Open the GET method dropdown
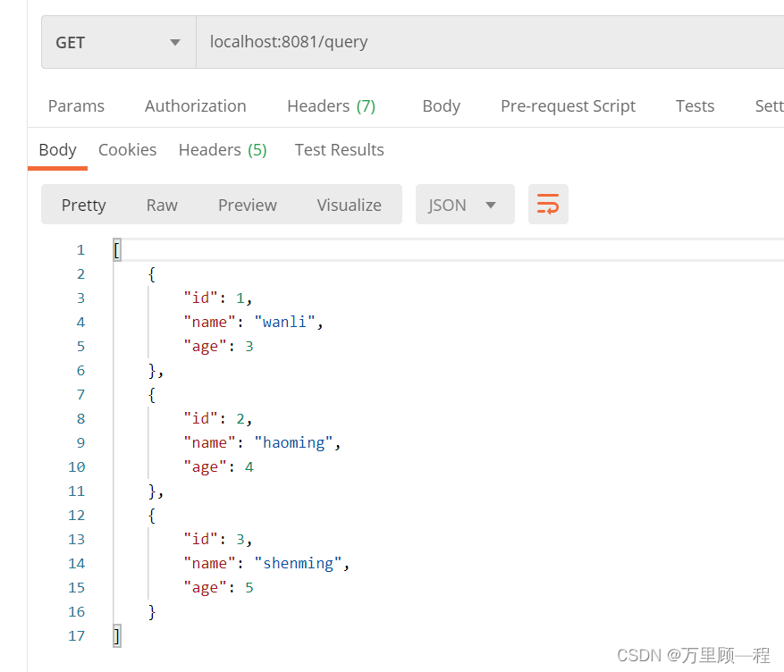The width and height of the screenshot is (784, 672). click(x=119, y=42)
